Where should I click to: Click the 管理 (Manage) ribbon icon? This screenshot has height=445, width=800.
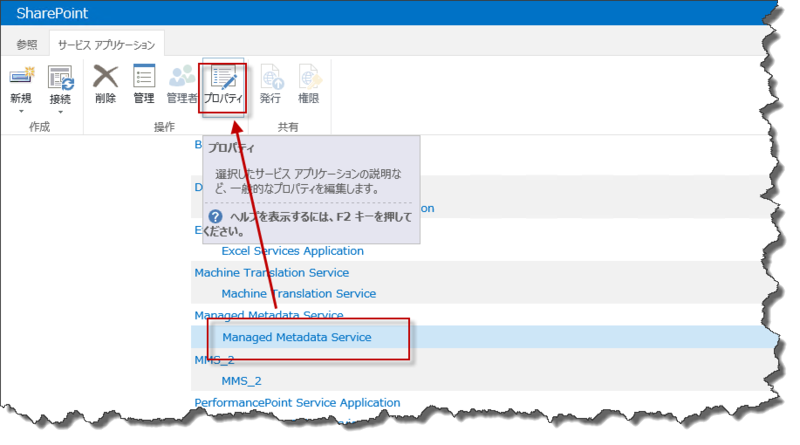143,77
